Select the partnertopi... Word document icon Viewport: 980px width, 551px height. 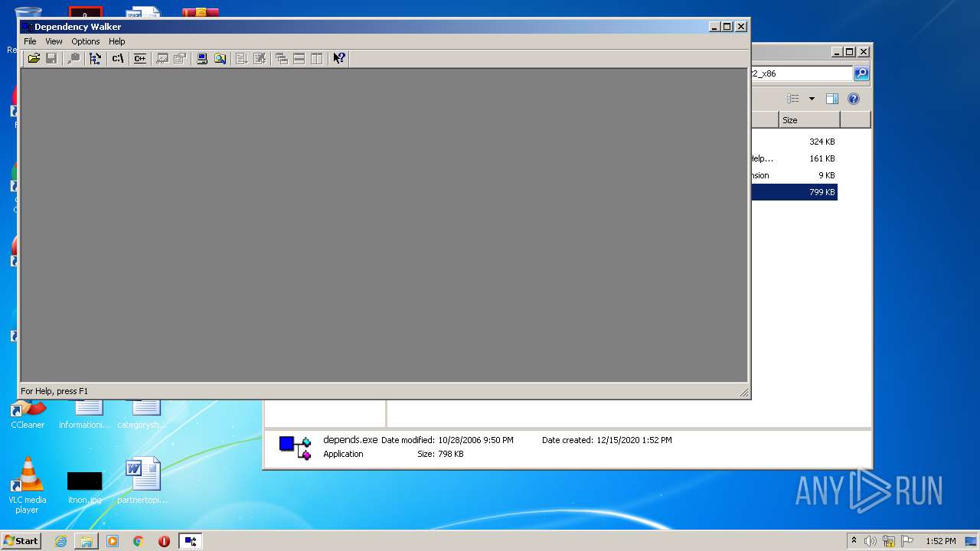pos(142,481)
